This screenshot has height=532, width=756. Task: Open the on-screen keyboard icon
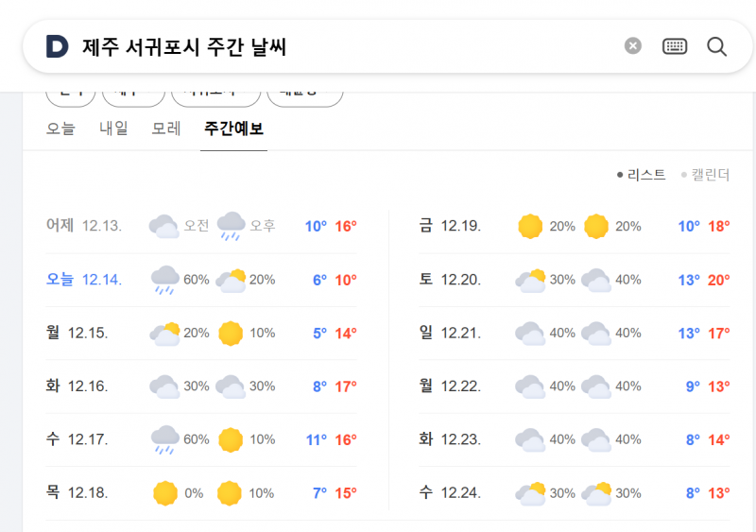click(675, 46)
